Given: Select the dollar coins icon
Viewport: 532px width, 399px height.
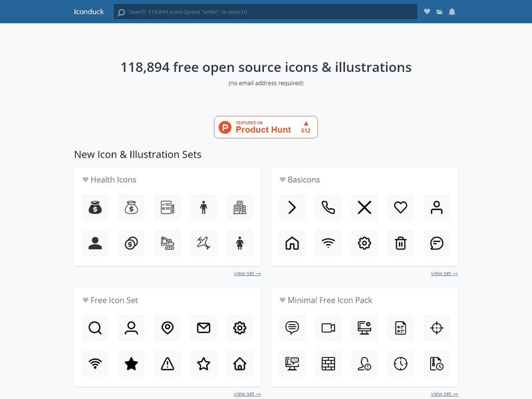Looking at the screenshot, I should click(x=131, y=243).
